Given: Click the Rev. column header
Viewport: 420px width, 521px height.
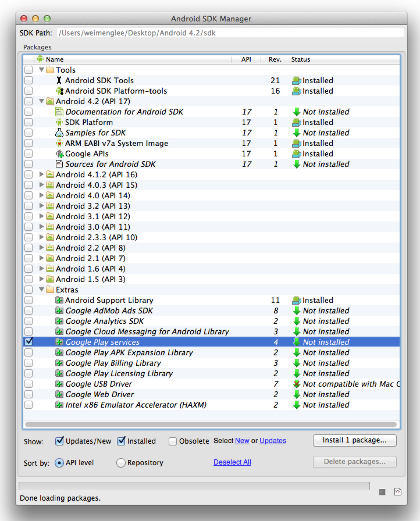Looking at the screenshot, I should pos(275,59).
